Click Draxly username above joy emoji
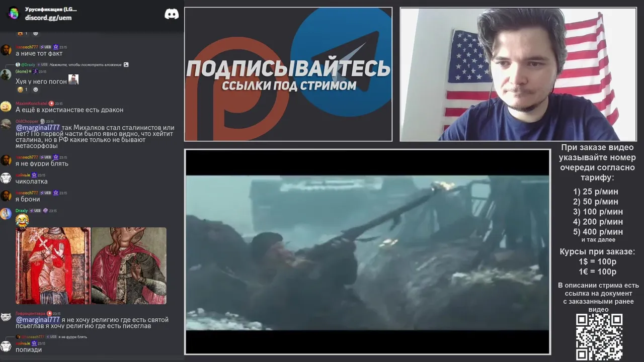 (x=22, y=211)
